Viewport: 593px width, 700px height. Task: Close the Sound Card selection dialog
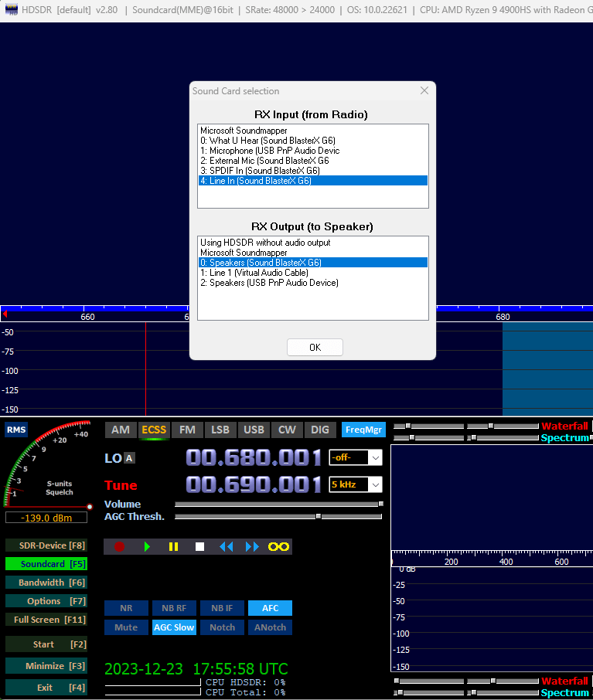click(x=424, y=90)
